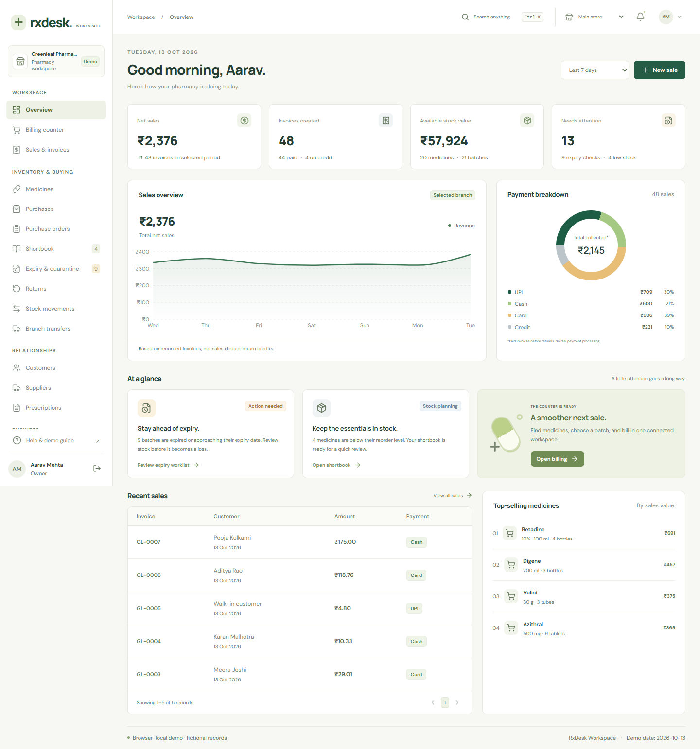Click the cart icon beside Azithral
Image resolution: width=700 pixels, height=749 pixels.
pyautogui.click(x=511, y=628)
